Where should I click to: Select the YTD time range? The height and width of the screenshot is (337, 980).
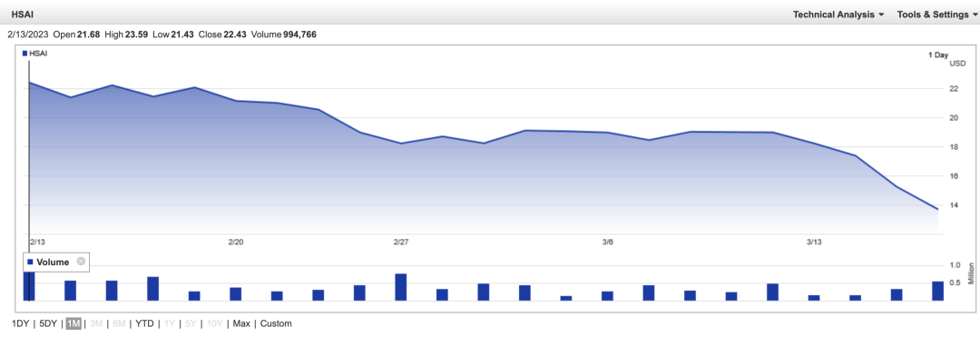(144, 324)
